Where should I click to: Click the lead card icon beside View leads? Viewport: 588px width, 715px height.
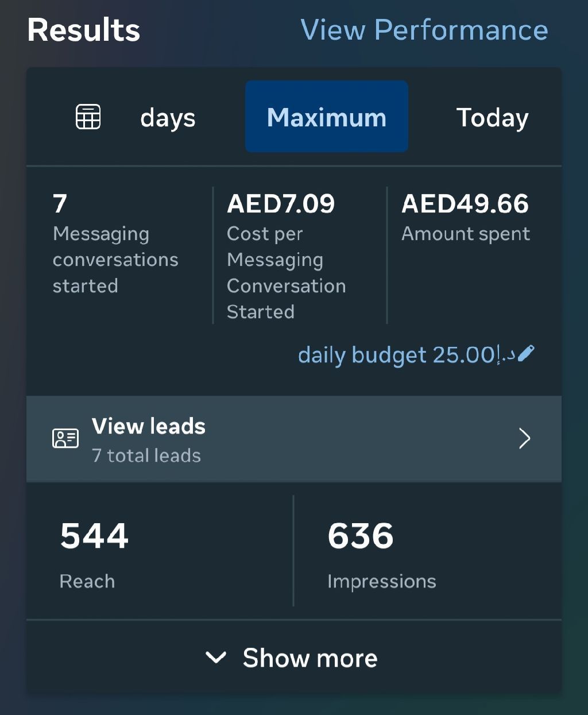[x=65, y=439]
